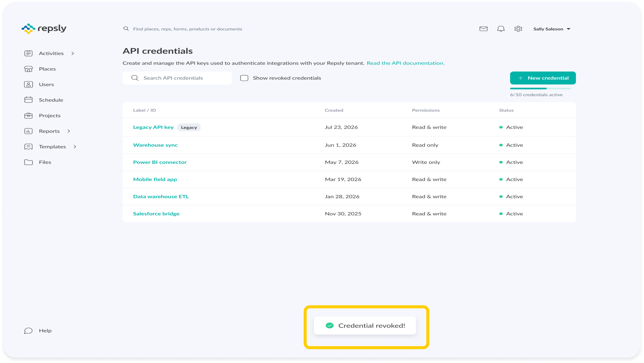Click the global search magnifier icon
The width and height of the screenshot is (644, 363).
pos(126,29)
